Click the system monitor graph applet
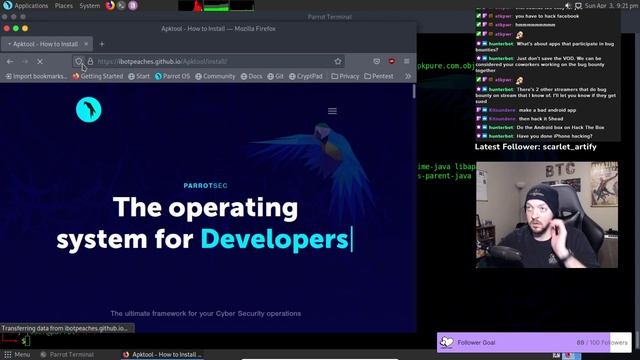The height and width of the screenshot is (360, 640). point(216,6)
